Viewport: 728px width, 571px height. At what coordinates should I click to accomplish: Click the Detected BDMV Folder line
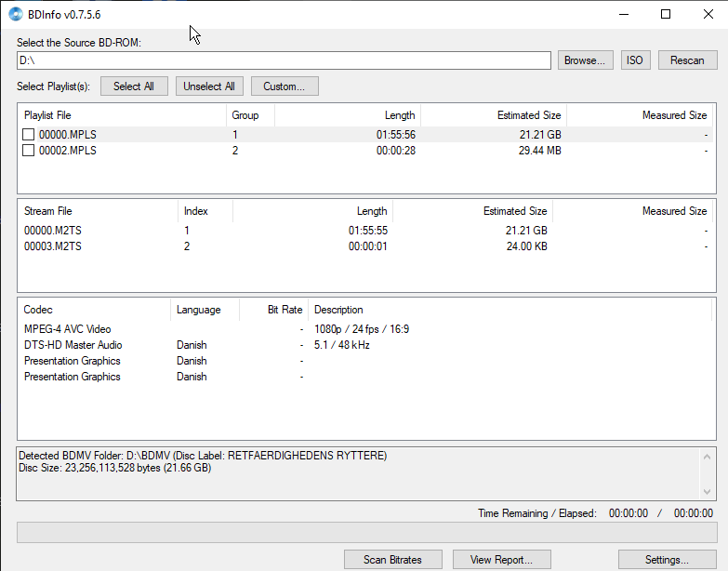coord(203,456)
